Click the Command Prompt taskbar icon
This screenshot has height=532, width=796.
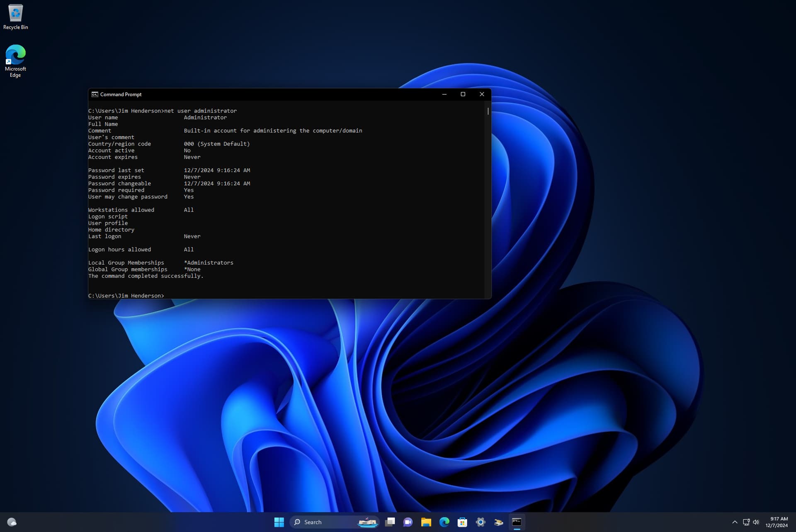click(x=517, y=522)
